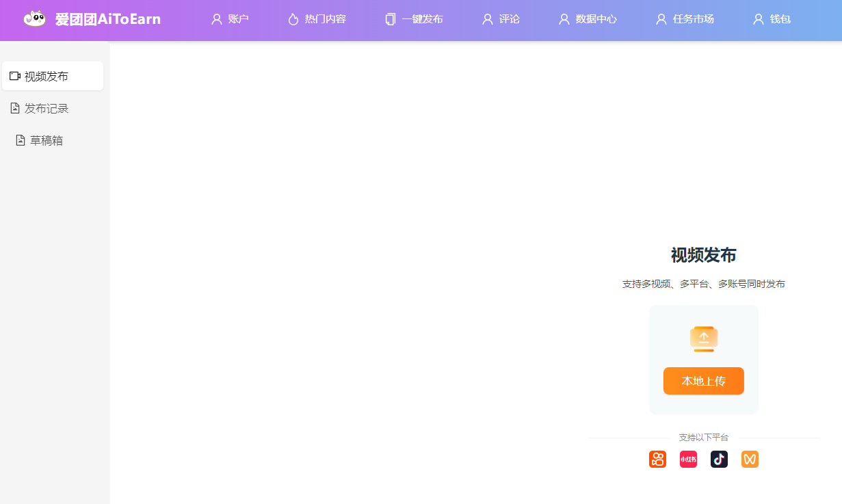The height and width of the screenshot is (504, 842).
Task: Click the orange WeChat Channels butterfly icon
Action: click(x=750, y=460)
